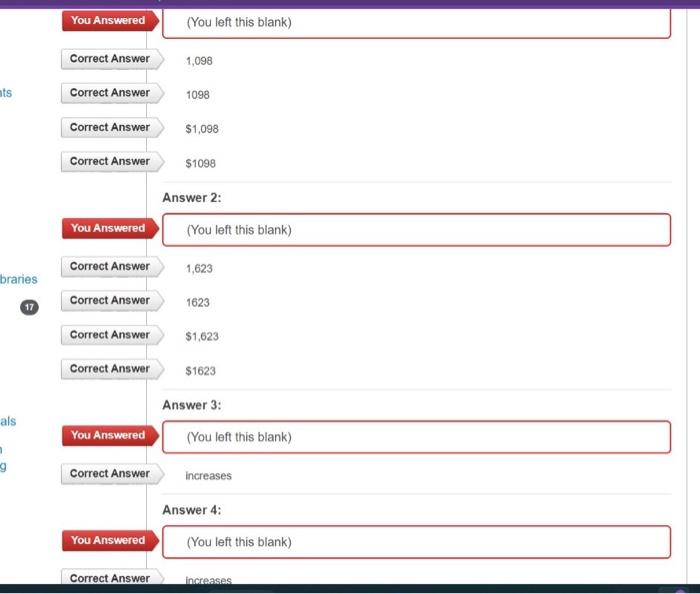
Task: Open the partially visible 'braries' sidebar link
Action: pyautogui.click(x=19, y=279)
